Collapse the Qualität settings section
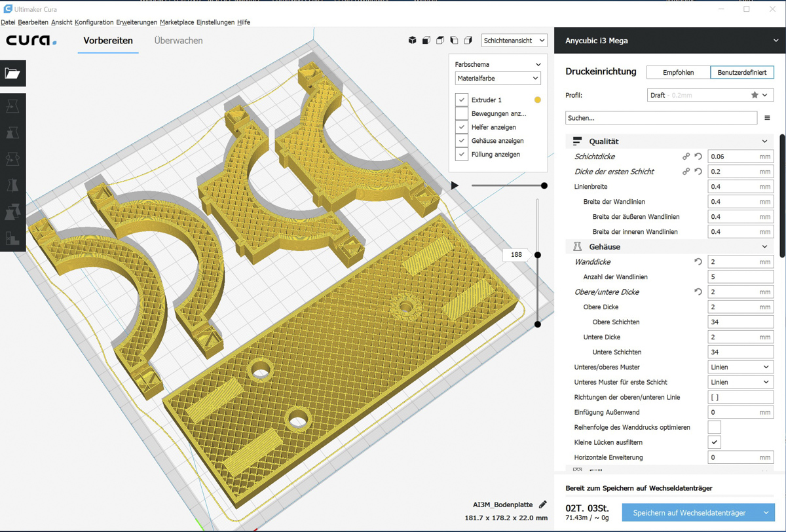This screenshot has width=786, height=532. (x=764, y=142)
